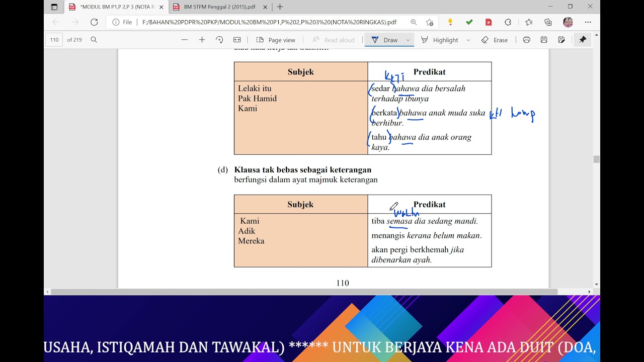Rotate the PDF page

219,40
